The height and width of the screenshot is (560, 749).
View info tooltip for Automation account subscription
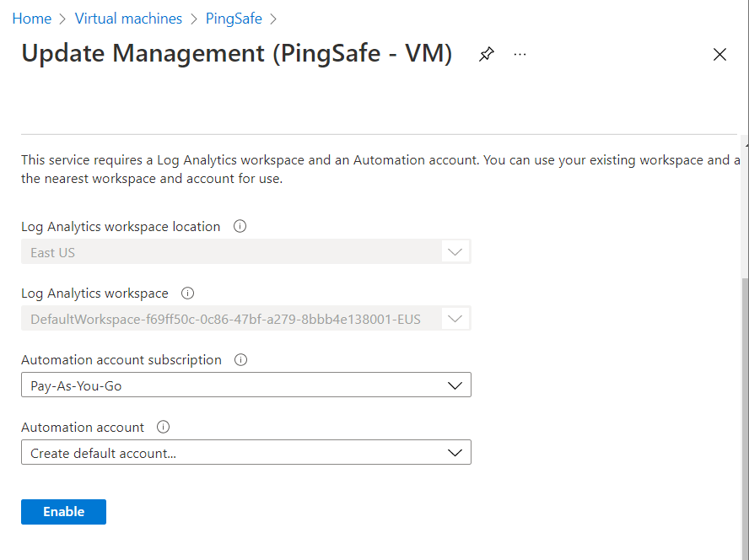(240, 360)
